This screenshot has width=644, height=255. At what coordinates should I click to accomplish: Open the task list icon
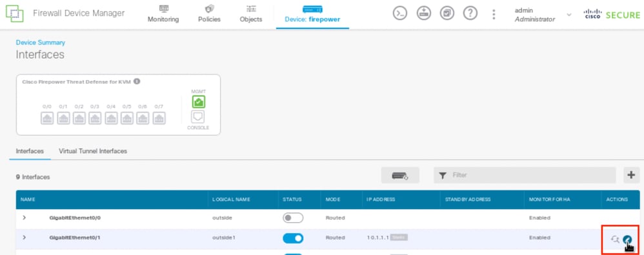447,13
